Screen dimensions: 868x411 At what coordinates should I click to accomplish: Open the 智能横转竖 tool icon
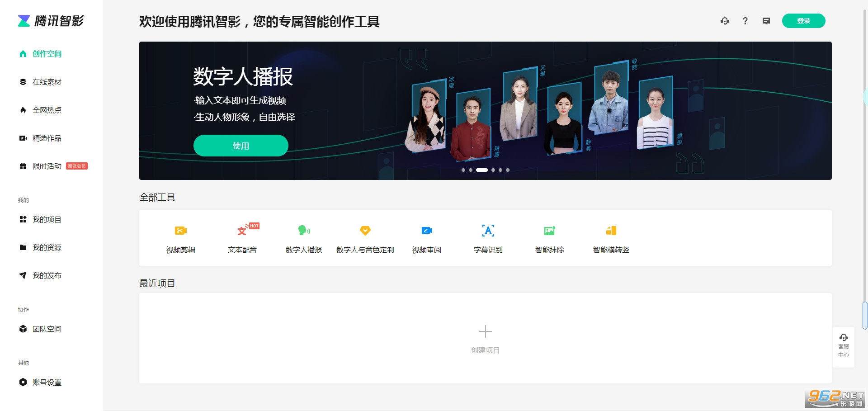tap(611, 231)
